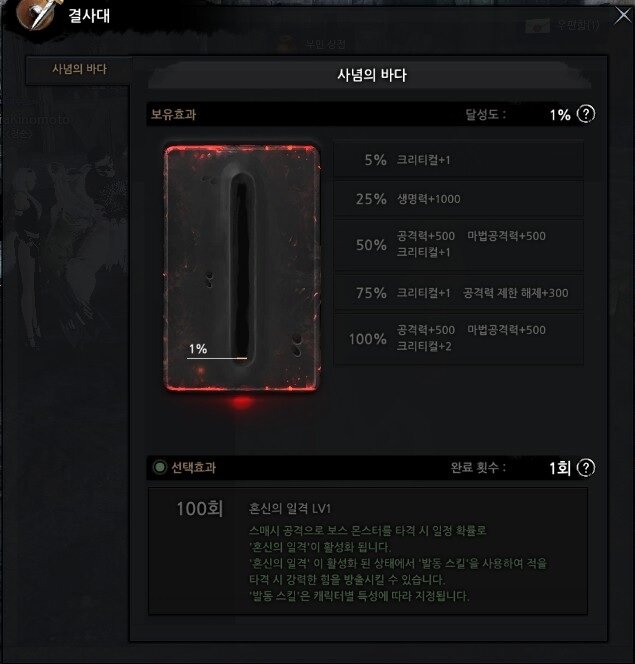Image resolution: width=635 pixels, height=664 pixels.
Task: Toggle the 선택효과 green radio button
Action: (160, 468)
